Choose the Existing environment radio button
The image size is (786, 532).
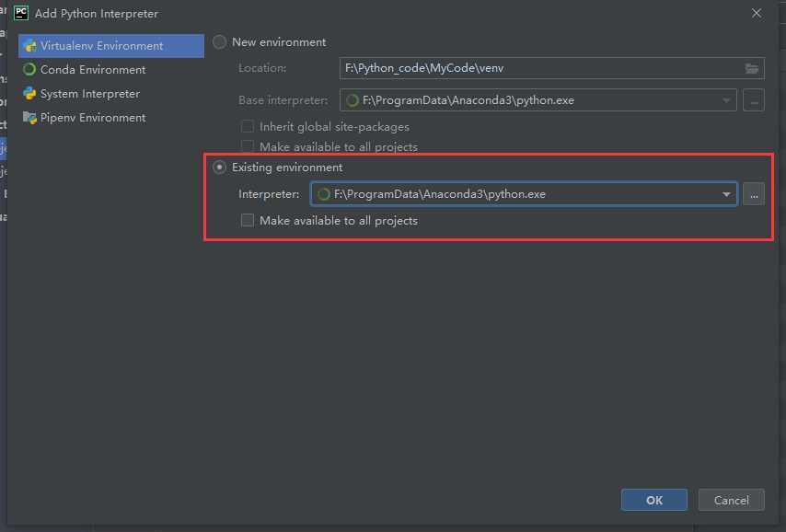(220, 167)
